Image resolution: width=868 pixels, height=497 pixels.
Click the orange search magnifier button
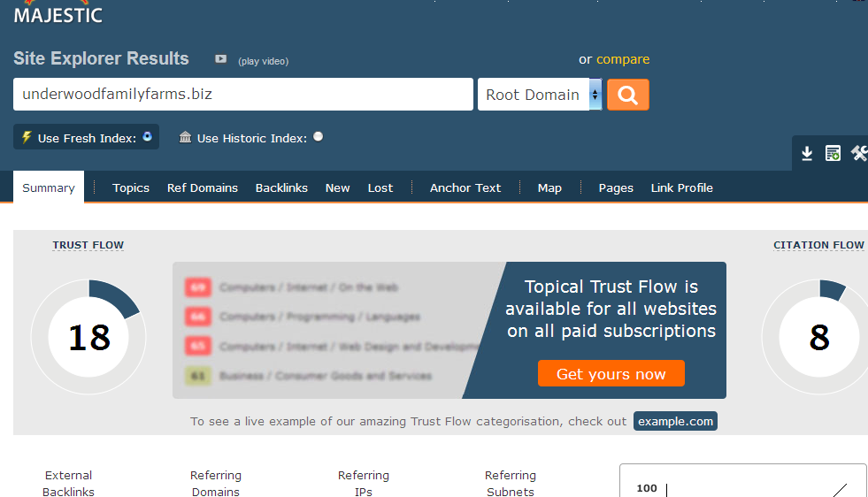coord(627,95)
